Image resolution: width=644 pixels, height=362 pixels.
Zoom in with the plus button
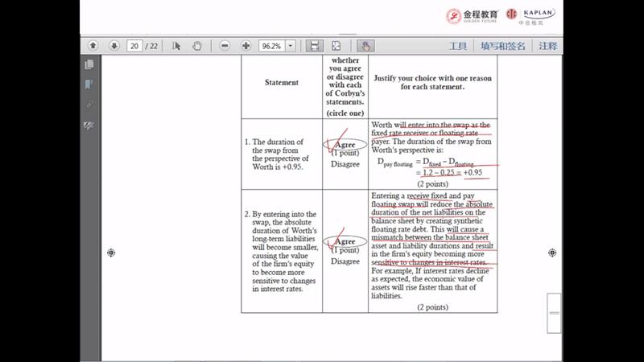click(246, 46)
